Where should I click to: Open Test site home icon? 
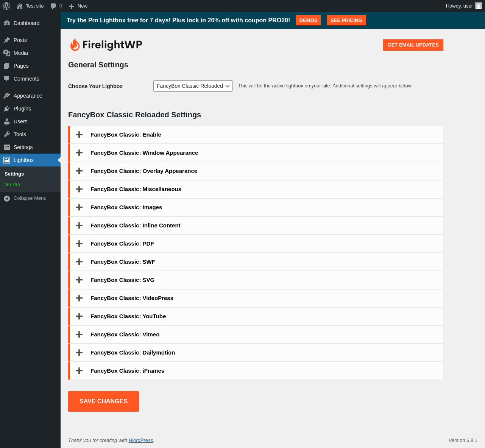pos(20,6)
